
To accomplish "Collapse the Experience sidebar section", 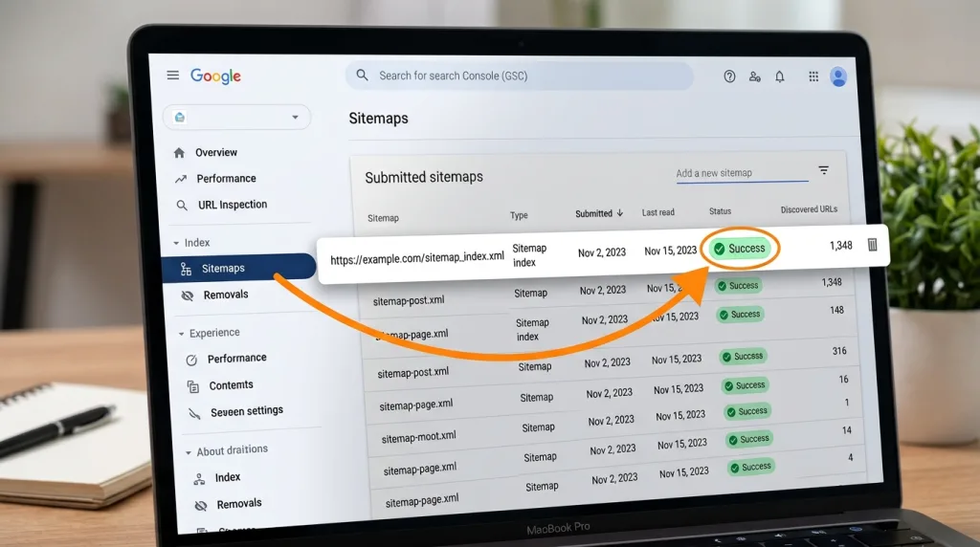I will [181, 334].
